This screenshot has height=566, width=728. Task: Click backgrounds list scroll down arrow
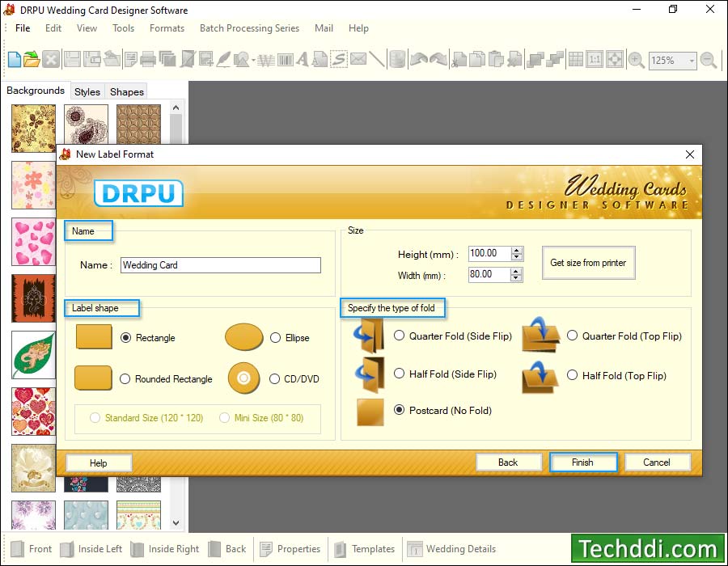[x=176, y=523]
